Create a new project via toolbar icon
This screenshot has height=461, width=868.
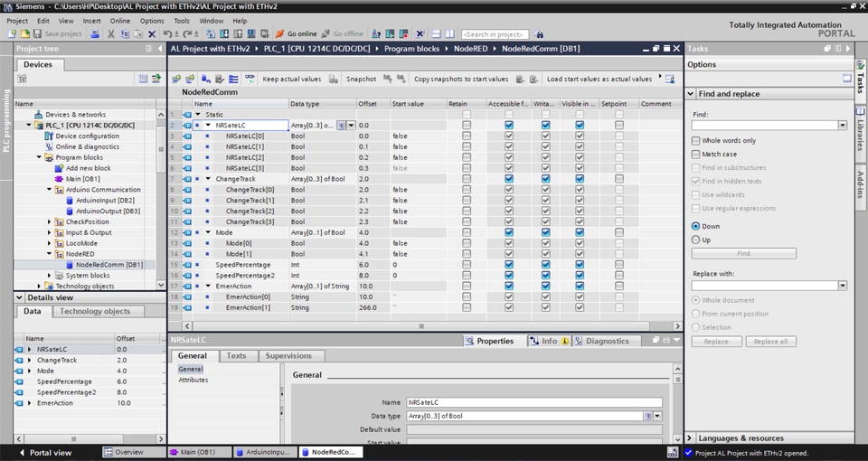(x=12, y=33)
